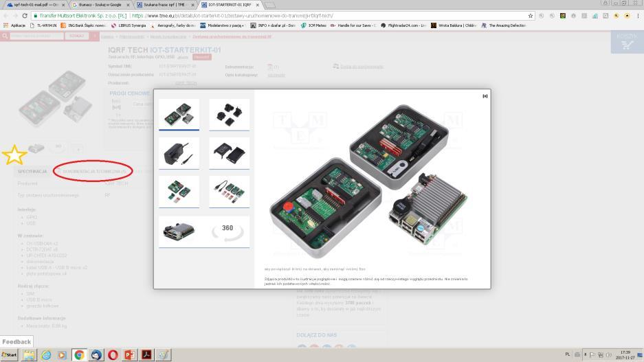
Task: Switch to the DOKUMENTACJA TECHNICZNA tab
Action: (93, 171)
